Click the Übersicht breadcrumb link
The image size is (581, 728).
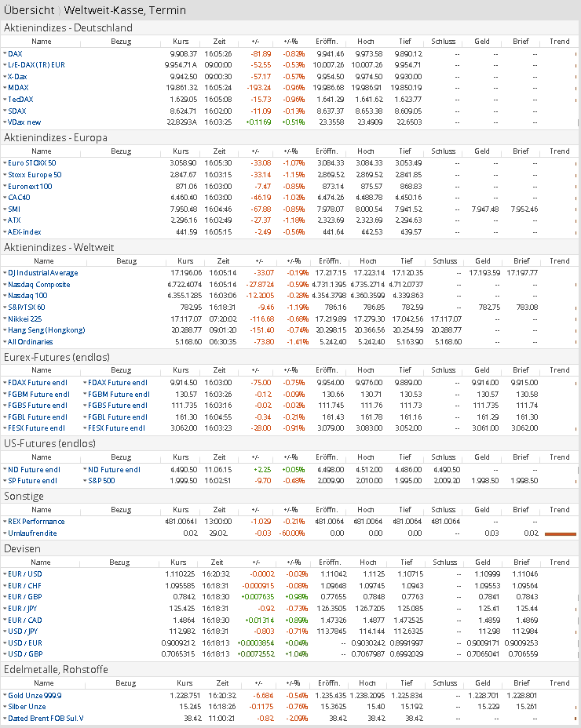click(28, 10)
